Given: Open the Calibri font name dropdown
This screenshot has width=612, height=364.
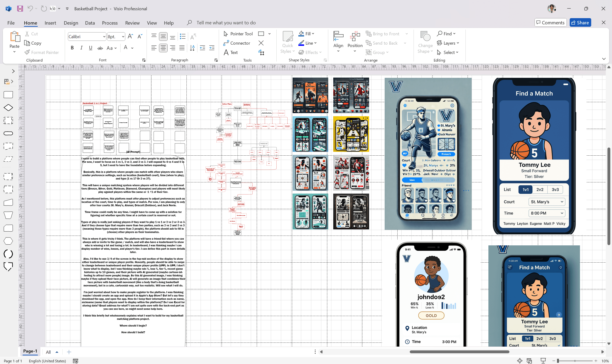Looking at the screenshot, I should [104, 36].
